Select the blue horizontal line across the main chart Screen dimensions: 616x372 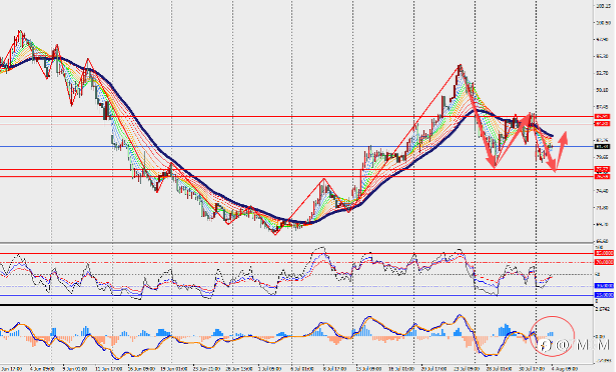pyautogui.click(x=296, y=147)
